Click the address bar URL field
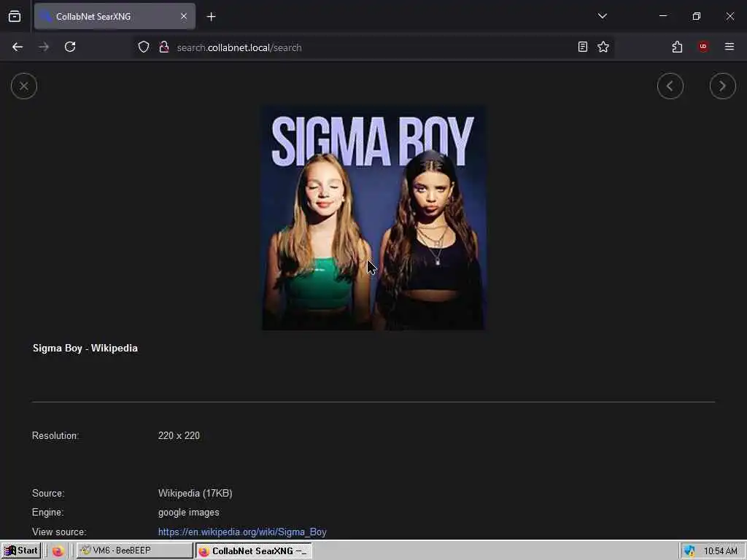The width and height of the screenshot is (747, 560). click(x=371, y=47)
